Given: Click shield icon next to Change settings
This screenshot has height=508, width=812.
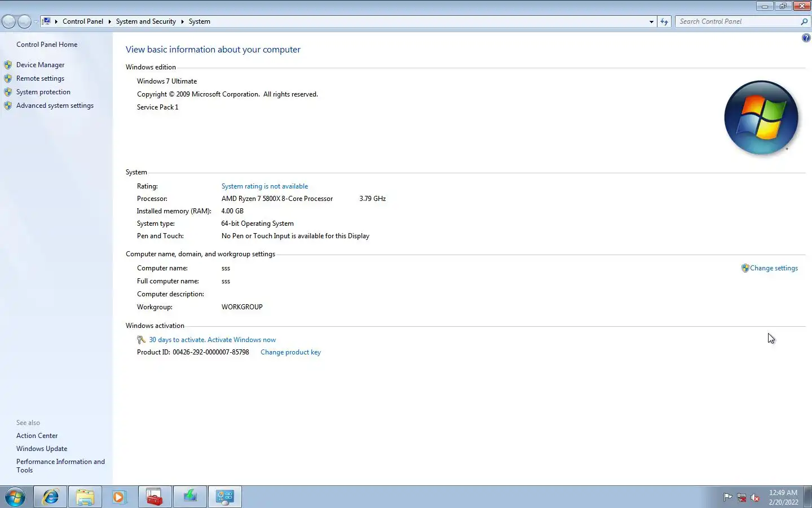Looking at the screenshot, I should coord(745,268).
